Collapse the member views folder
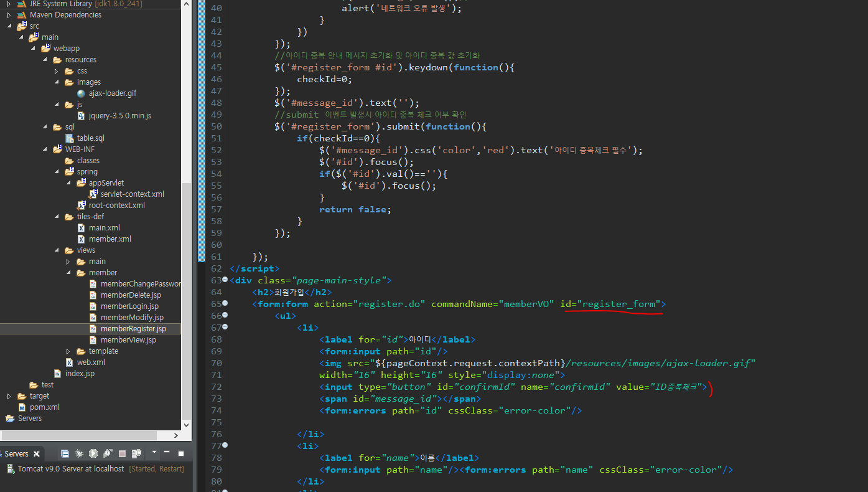This screenshot has height=492, width=868. click(68, 273)
